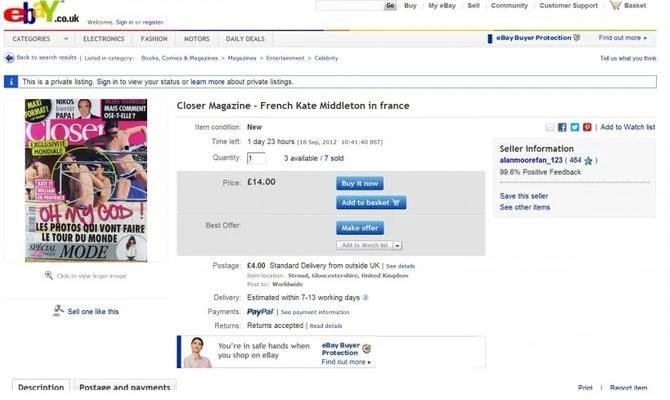The image size is (670, 400).
Task: Email this listing to a friend
Action: [550, 127]
